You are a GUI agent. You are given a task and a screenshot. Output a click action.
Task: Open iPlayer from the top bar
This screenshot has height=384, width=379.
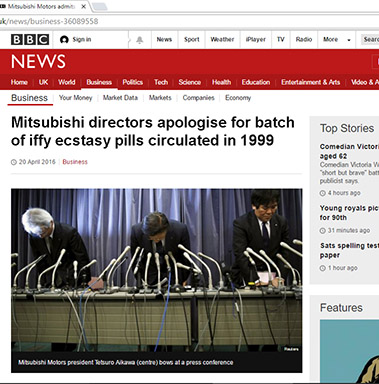[x=256, y=39]
